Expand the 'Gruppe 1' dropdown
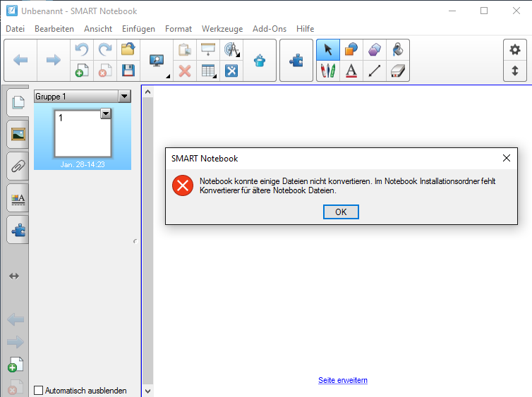 (x=124, y=96)
